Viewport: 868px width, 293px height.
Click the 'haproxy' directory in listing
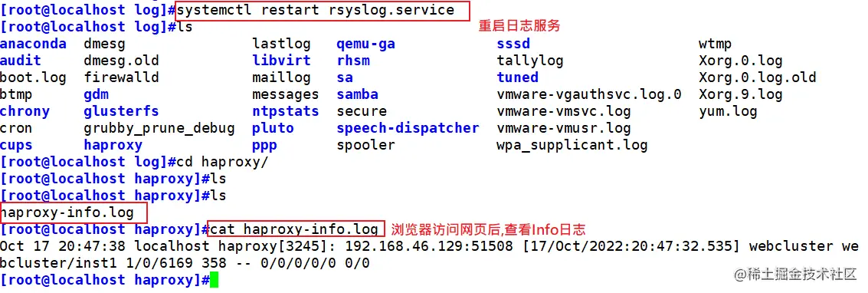(113, 146)
